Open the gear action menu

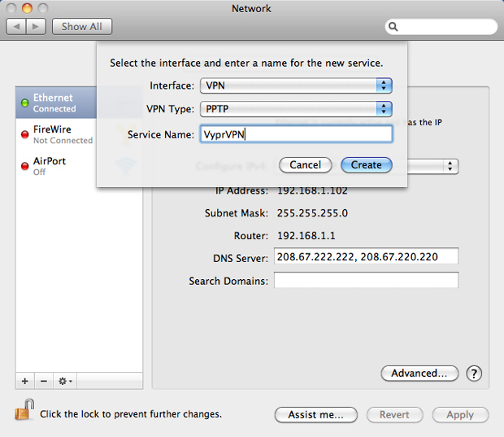click(x=65, y=382)
